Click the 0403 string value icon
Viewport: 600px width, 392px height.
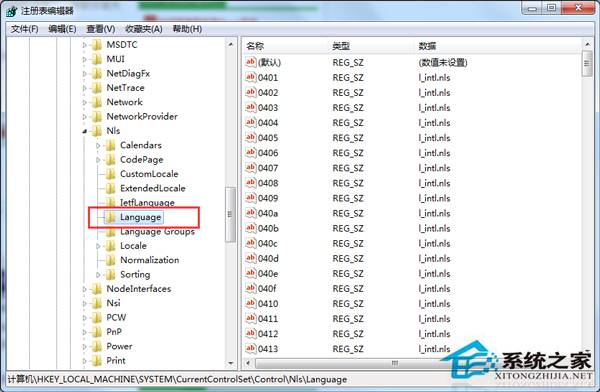point(251,107)
